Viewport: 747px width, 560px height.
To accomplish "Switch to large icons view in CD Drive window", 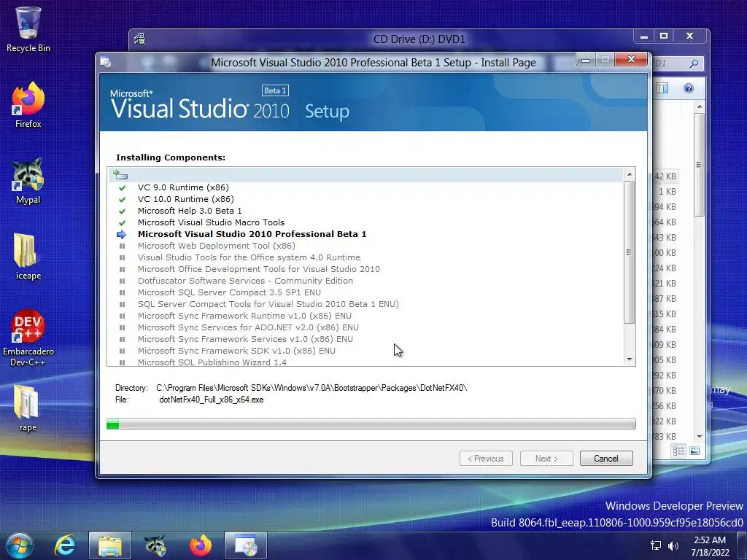I will tap(694, 451).
